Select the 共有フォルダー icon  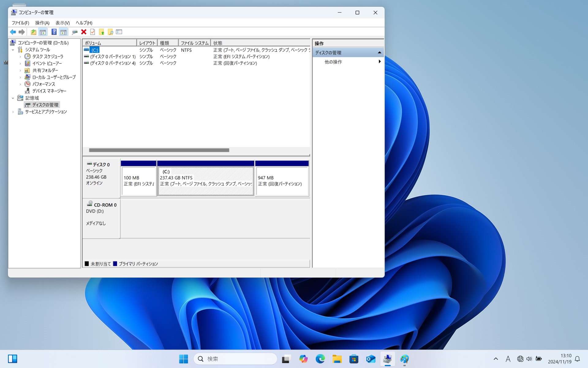(28, 70)
